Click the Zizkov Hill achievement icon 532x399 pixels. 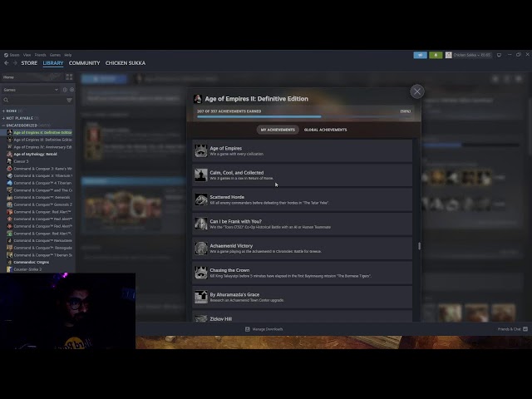coord(201,318)
